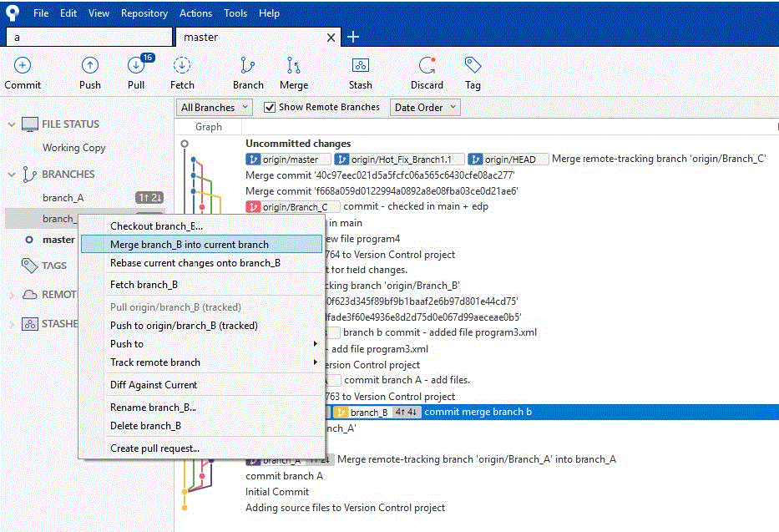Click the branch_B label in commit graph
The width and height of the screenshot is (779, 532).
(x=377, y=413)
